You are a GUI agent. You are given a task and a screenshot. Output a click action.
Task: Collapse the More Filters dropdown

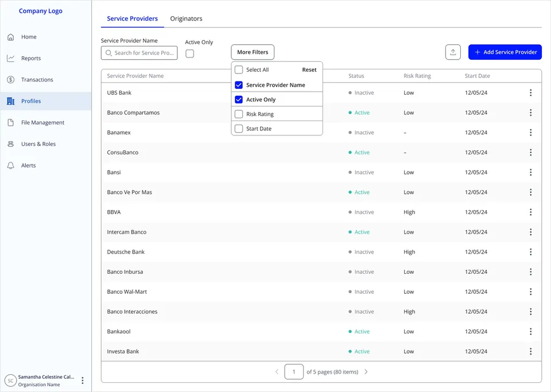click(253, 52)
